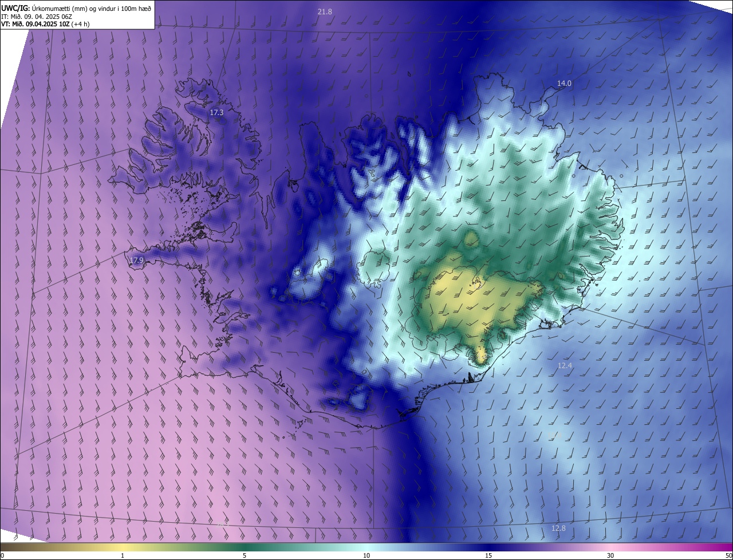The width and height of the screenshot is (733, 560).
Task: Click the 12.8 value label on the map
Action: (x=558, y=528)
